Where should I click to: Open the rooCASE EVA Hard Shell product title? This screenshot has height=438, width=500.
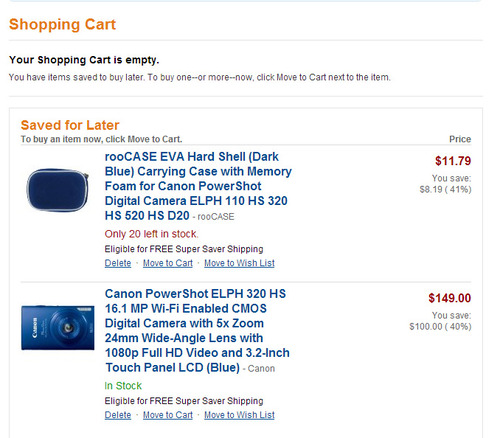coord(198,186)
